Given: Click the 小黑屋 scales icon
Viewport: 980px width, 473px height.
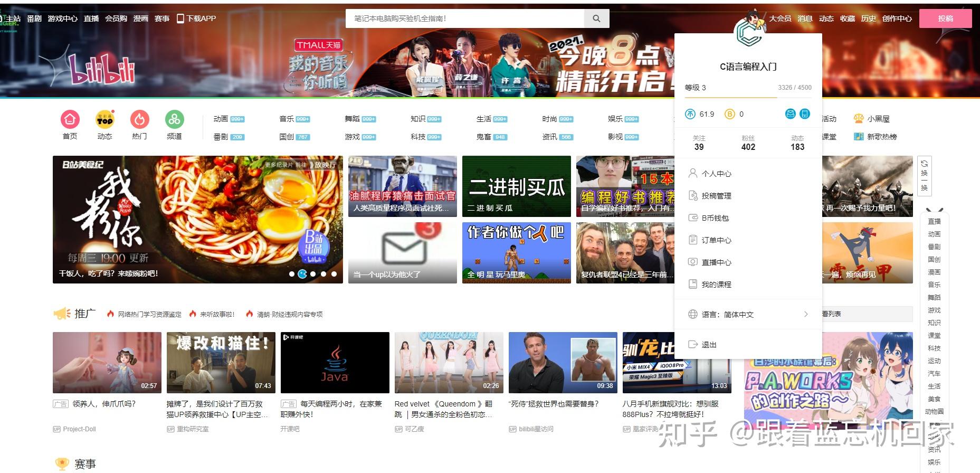Looking at the screenshot, I should click(x=859, y=119).
